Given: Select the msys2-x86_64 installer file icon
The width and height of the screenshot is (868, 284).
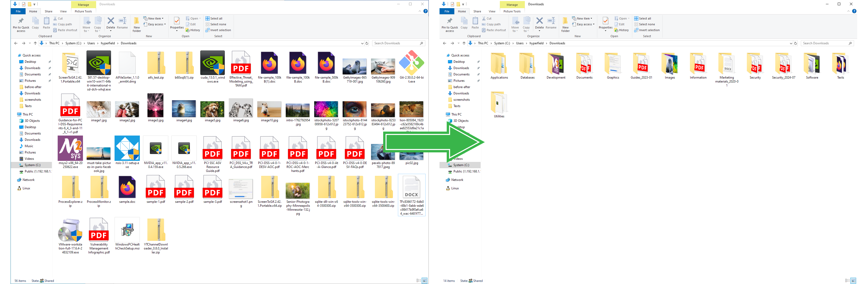Looking at the screenshot, I should pos(70,148).
